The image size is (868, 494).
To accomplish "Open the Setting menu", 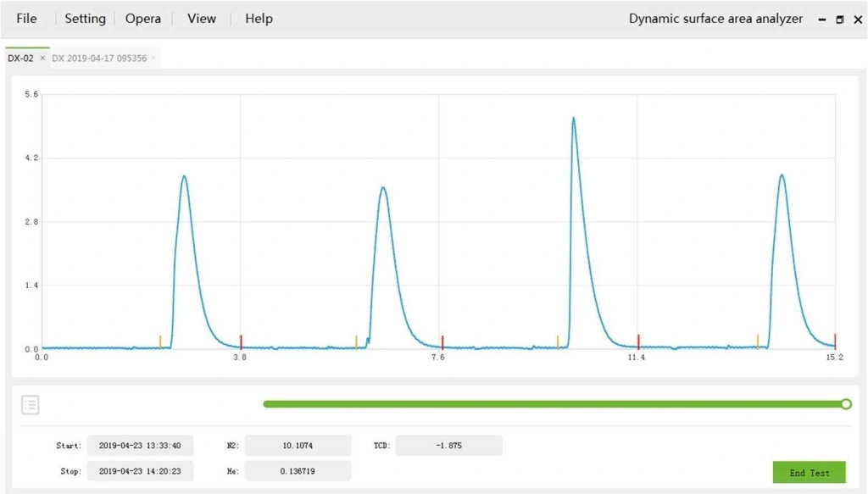I will click(x=85, y=19).
